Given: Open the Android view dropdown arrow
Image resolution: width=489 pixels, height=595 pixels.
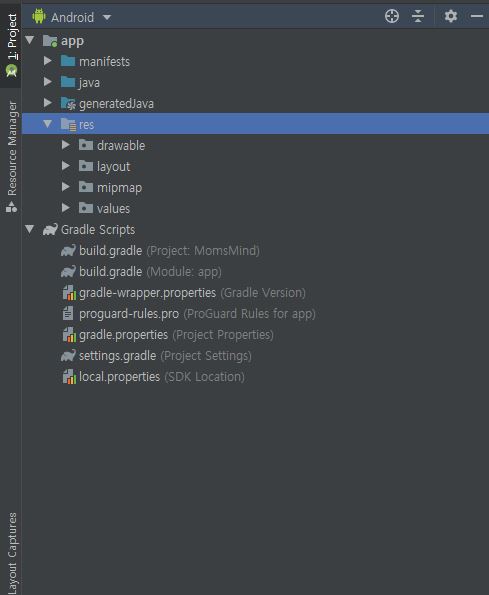Looking at the screenshot, I should [x=107, y=17].
